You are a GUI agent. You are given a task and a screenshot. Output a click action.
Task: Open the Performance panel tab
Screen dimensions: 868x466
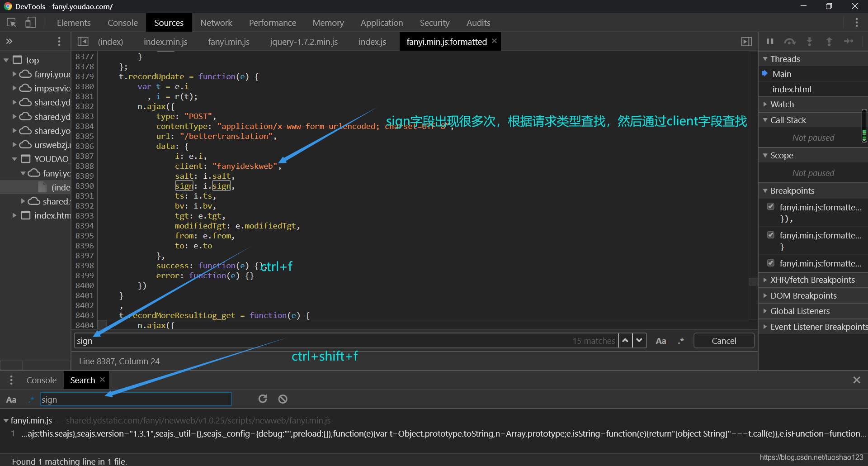click(273, 23)
